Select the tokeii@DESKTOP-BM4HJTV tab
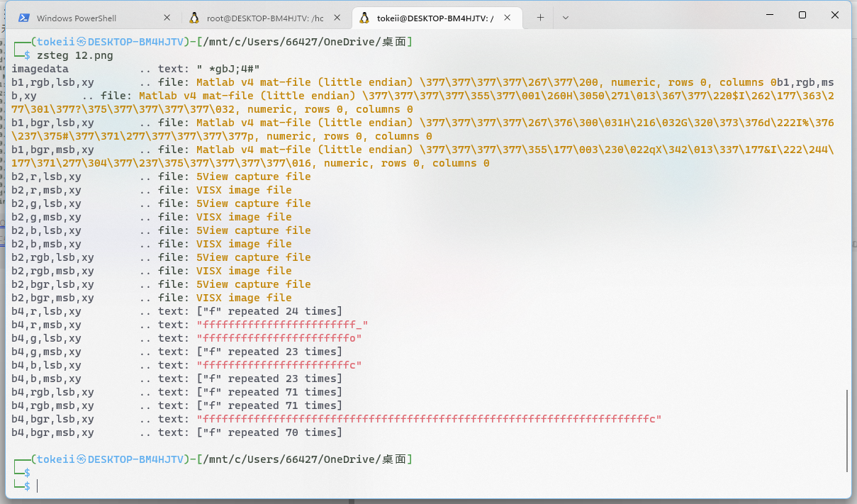The image size is (857, 504). tap(437, 18)
